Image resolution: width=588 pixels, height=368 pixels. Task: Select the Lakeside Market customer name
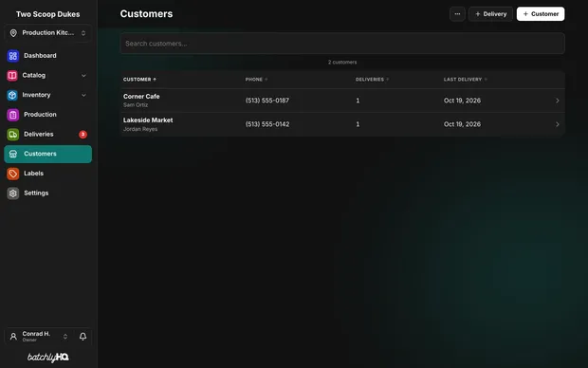click(x=148, y=120)
